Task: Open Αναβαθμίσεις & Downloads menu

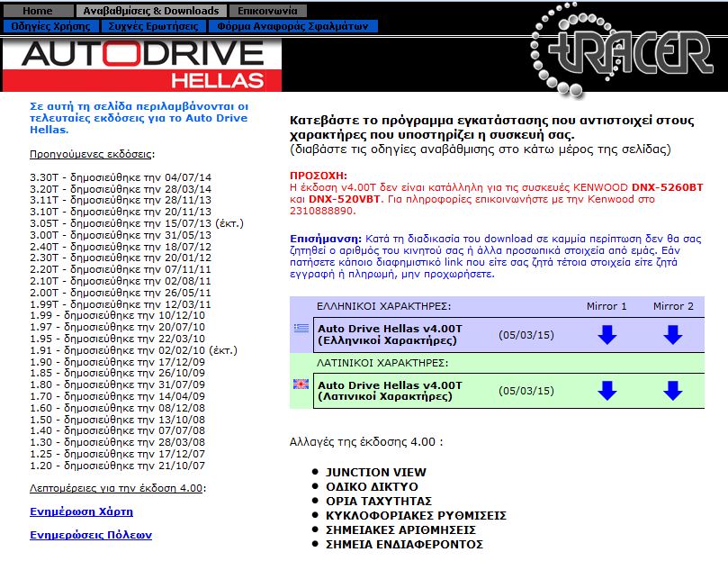Action: tap(151, 11)
